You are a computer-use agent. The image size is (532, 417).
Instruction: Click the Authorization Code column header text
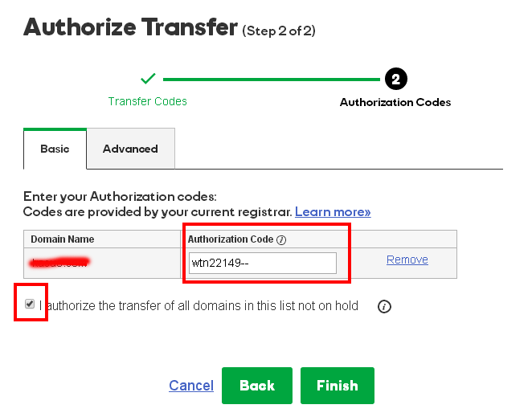[x=231, y=239]
